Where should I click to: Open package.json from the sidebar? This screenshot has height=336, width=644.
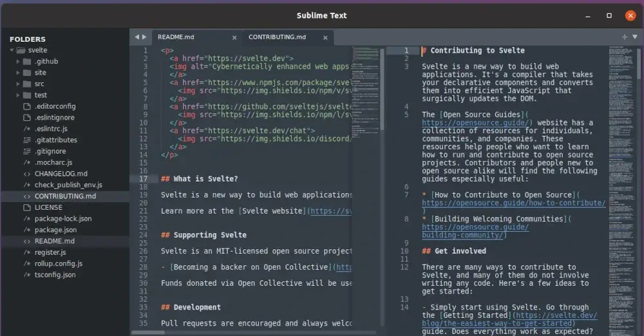pos(55,230)
